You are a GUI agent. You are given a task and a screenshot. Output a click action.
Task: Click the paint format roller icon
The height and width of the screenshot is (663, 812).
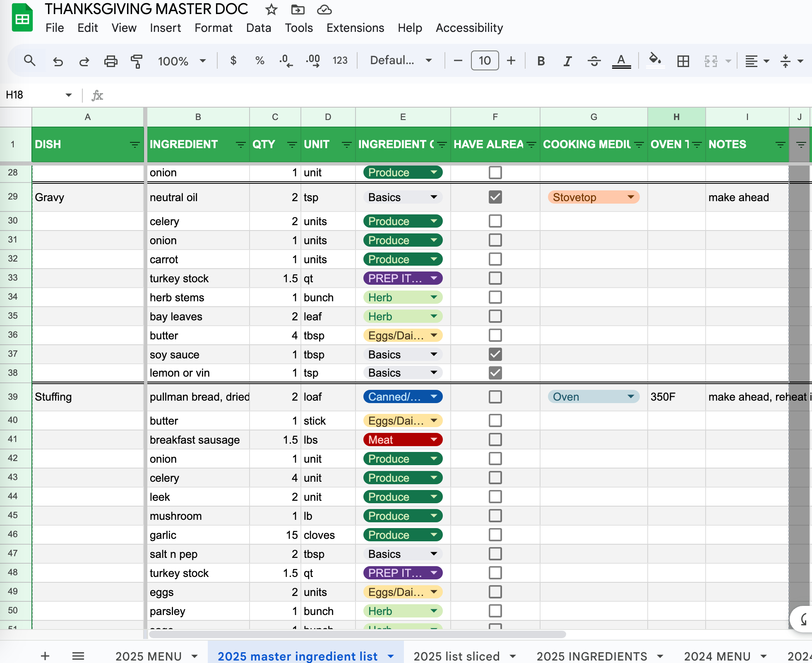tap(136, 61)
